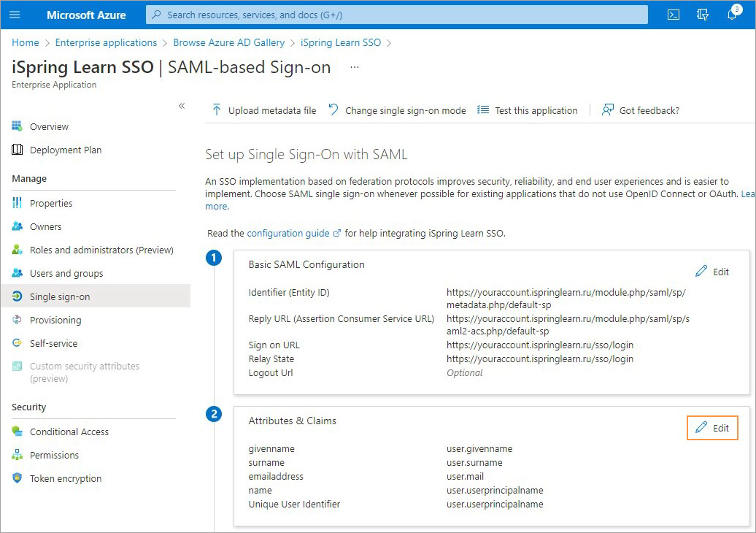Open Conditional Access under Security

(69, 432)
